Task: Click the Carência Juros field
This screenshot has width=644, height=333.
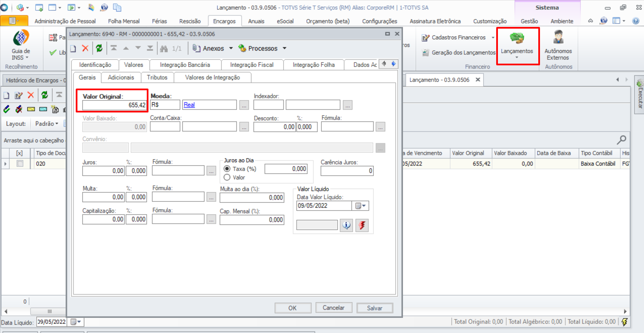Action: [347, 171]
